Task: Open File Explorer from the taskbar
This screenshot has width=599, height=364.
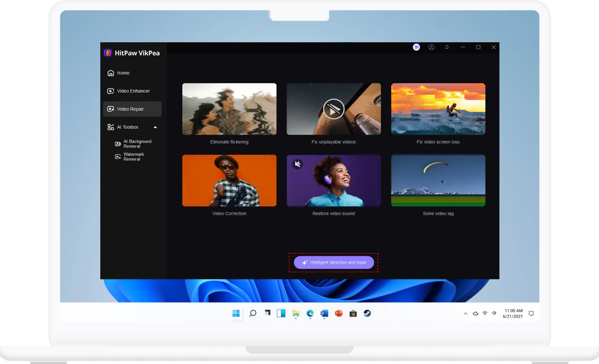Action: (296, 314)
